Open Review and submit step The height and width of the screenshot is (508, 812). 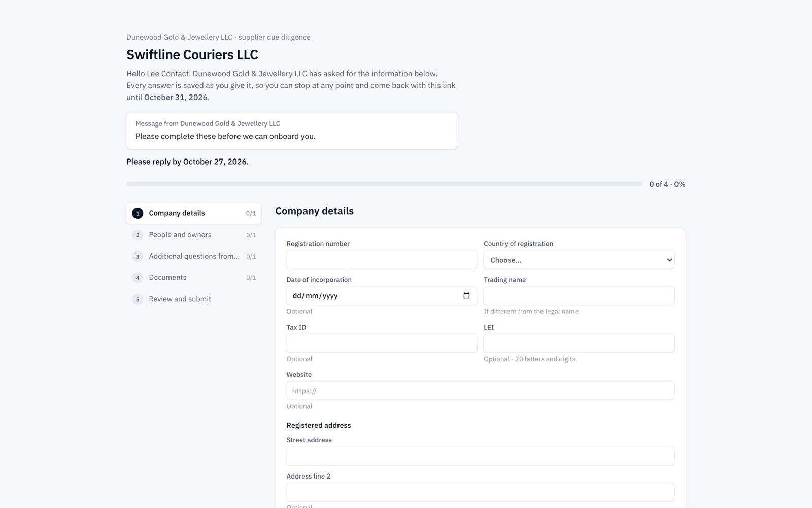pos(194,299)
